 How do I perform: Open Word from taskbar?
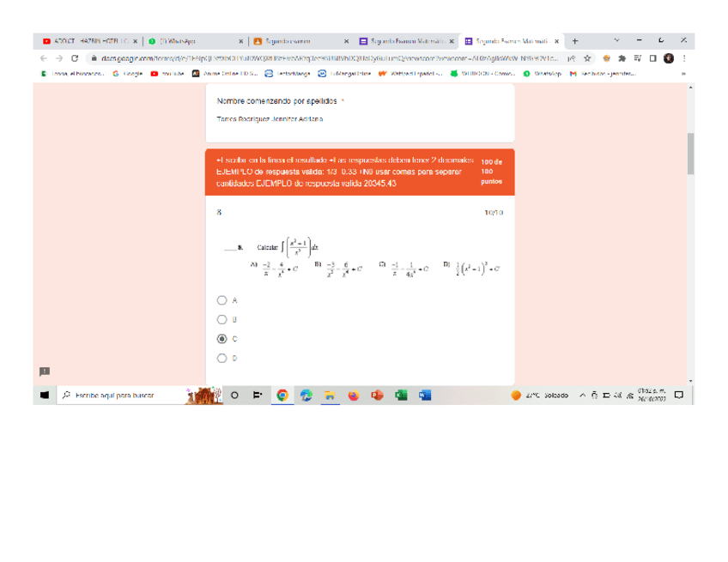point(425,395)
